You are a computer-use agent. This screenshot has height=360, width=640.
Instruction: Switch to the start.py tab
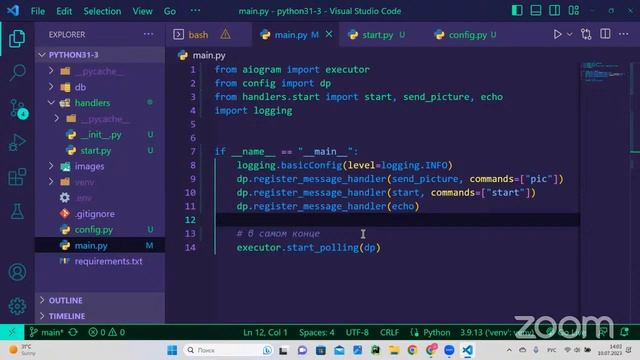(378, 35)
